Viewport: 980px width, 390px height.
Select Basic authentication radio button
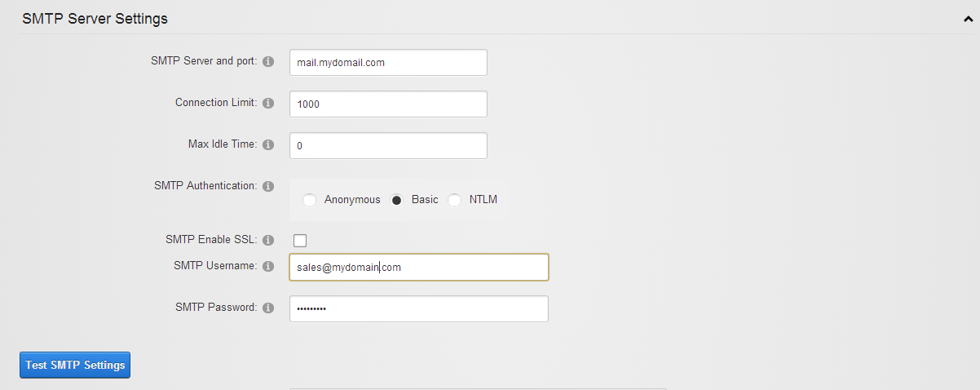click(x=397, y=200)
